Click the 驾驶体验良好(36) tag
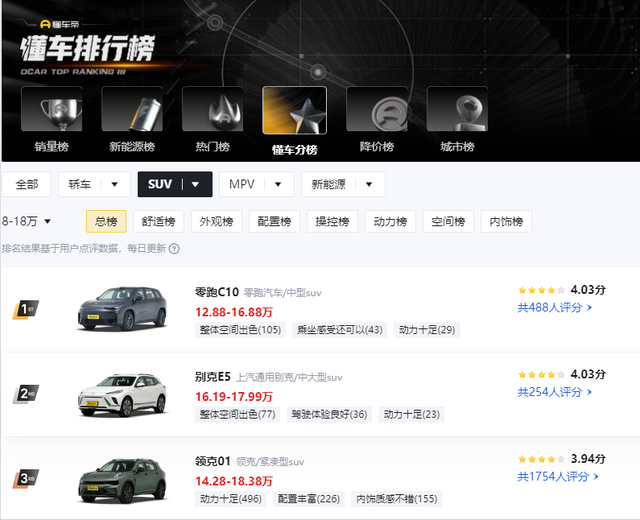The width and height of the screenshot is (640, 520). point(329,414)
